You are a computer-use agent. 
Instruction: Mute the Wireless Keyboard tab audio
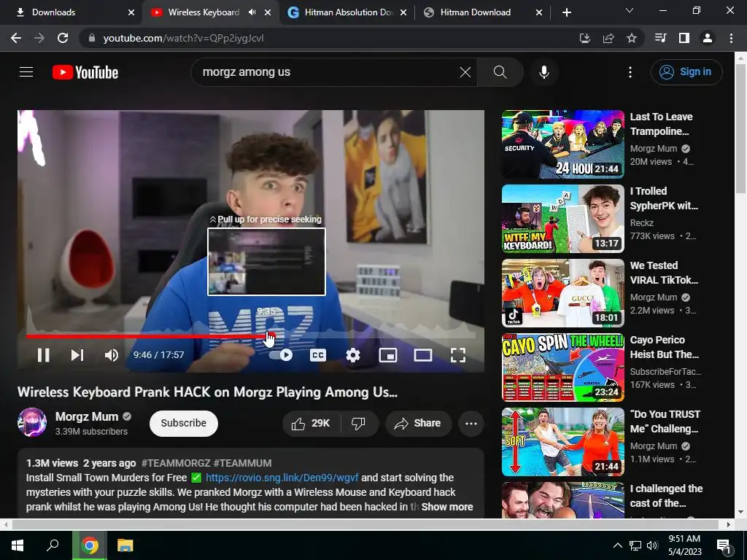click(x=252, y=12)
